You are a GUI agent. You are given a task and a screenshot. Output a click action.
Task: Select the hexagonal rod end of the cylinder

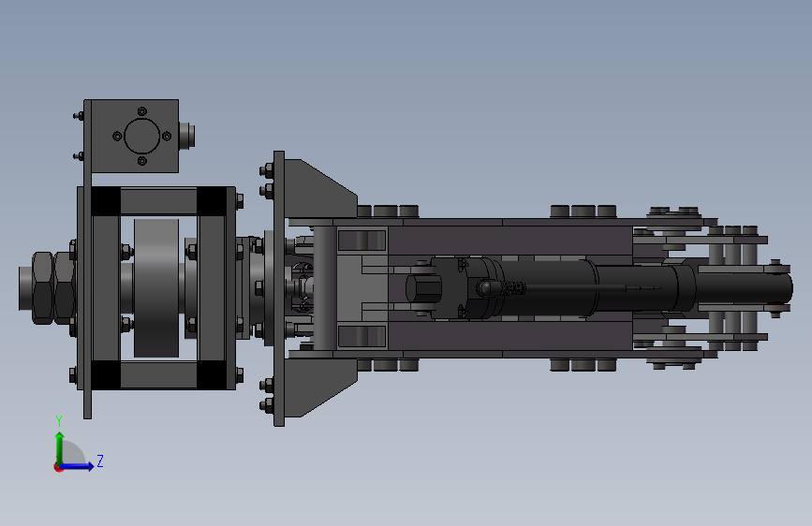point(422,288)
